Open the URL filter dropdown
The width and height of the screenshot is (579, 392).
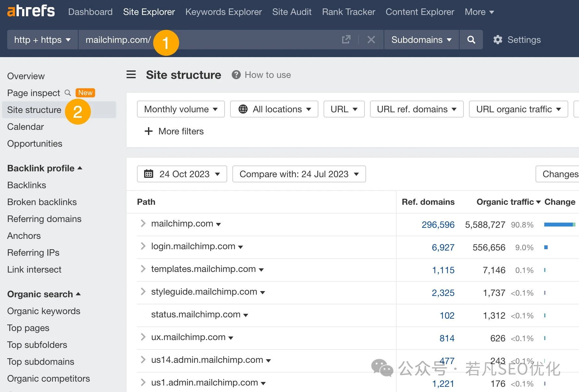pos(344,109)
